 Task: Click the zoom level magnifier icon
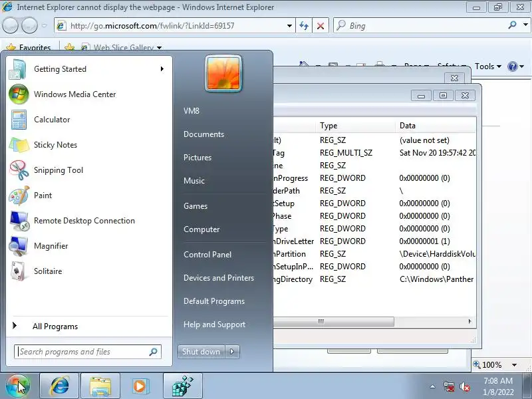477,364
